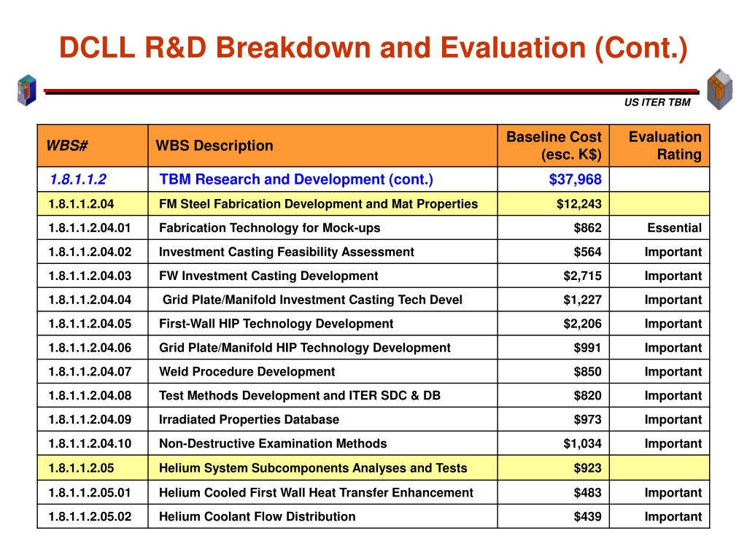Click 'Test Methods Development and ITER SDC & DB'
The width and height of the screenshot is (747, 560).
(300, 396)
